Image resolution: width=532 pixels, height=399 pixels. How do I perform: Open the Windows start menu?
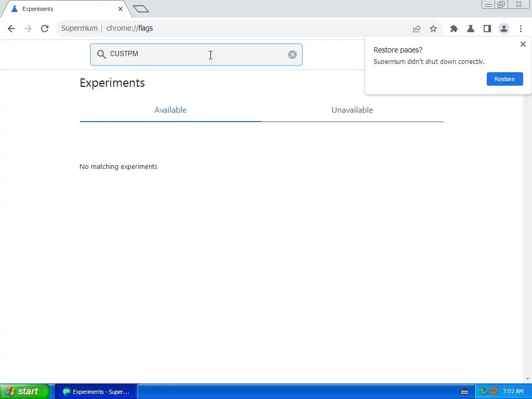[25, 391]
